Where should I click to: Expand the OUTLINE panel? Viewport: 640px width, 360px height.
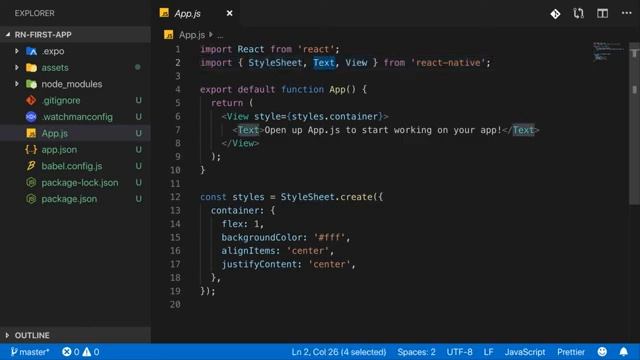pyautogui.click(x=76, y=335)
